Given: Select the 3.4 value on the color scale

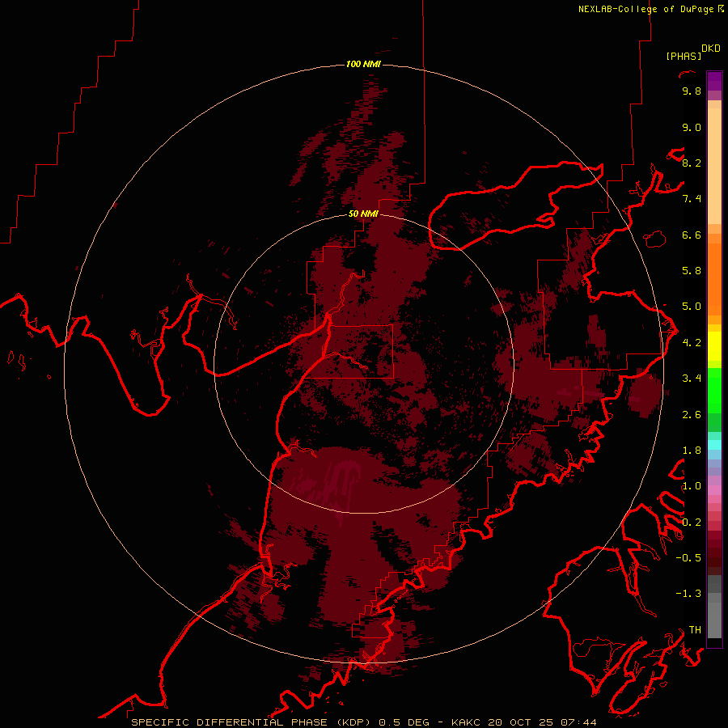Looking at the screenshot, I should pos(692,379).
